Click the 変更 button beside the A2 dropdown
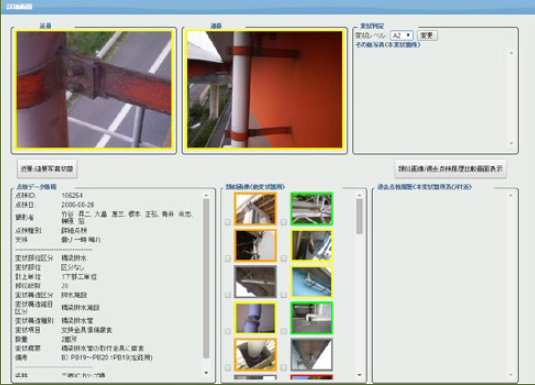535x385 pixels. click(427, 35)
